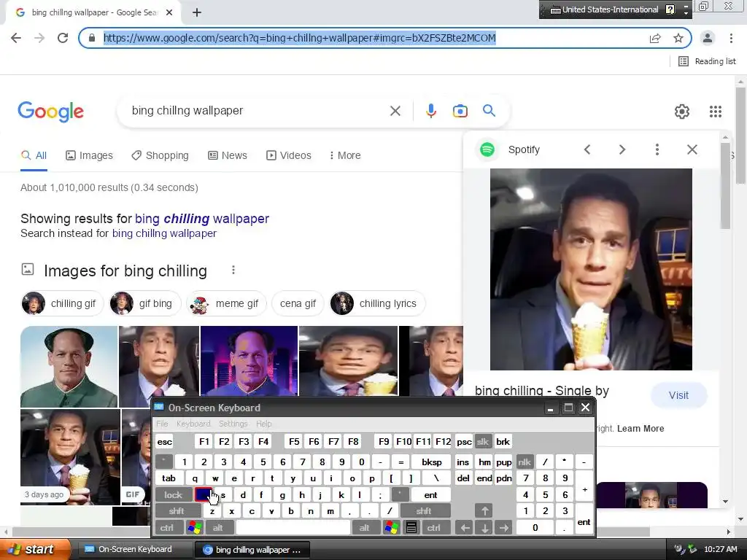
Task: Click the Spotify source logo
Action: (487, 149)
